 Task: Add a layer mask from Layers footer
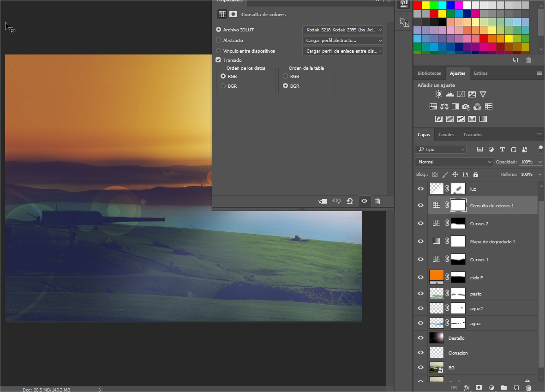click(x=479, y=387)
